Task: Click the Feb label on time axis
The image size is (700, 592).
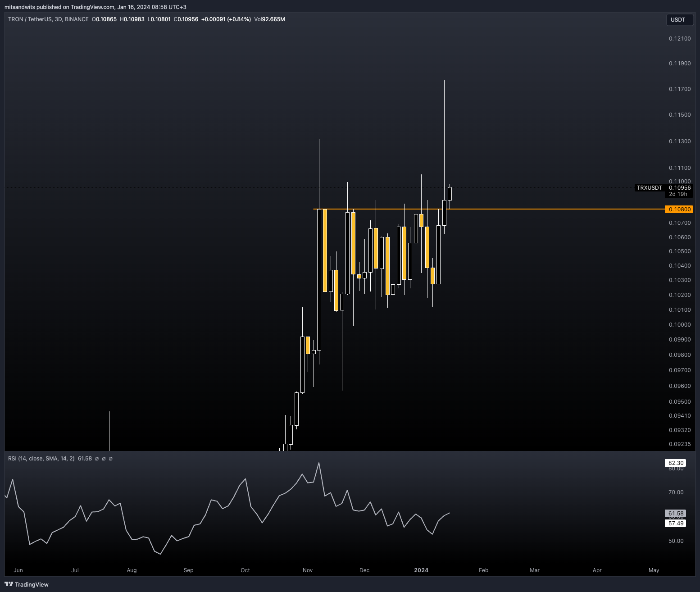Action: (x=484, y=570)
